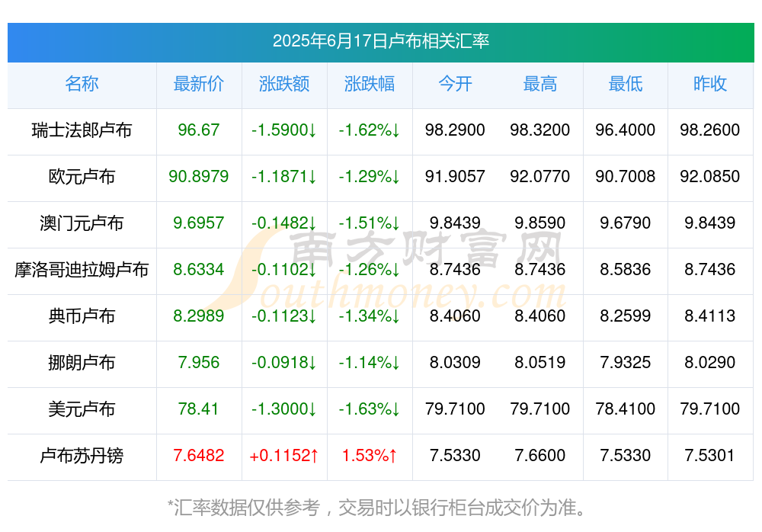Click high value 98.3200
762x532 pixels.
pos(540,130)
